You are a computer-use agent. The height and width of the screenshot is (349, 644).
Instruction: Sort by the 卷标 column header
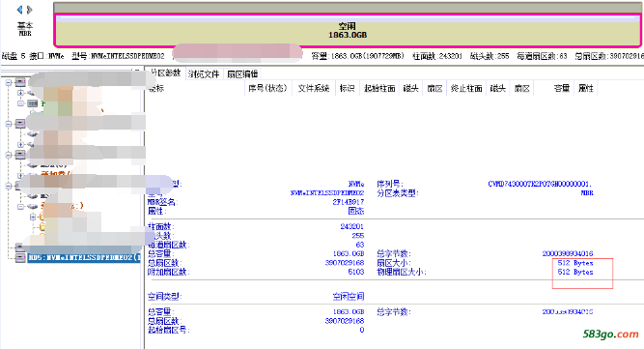[x=156, y=88]
